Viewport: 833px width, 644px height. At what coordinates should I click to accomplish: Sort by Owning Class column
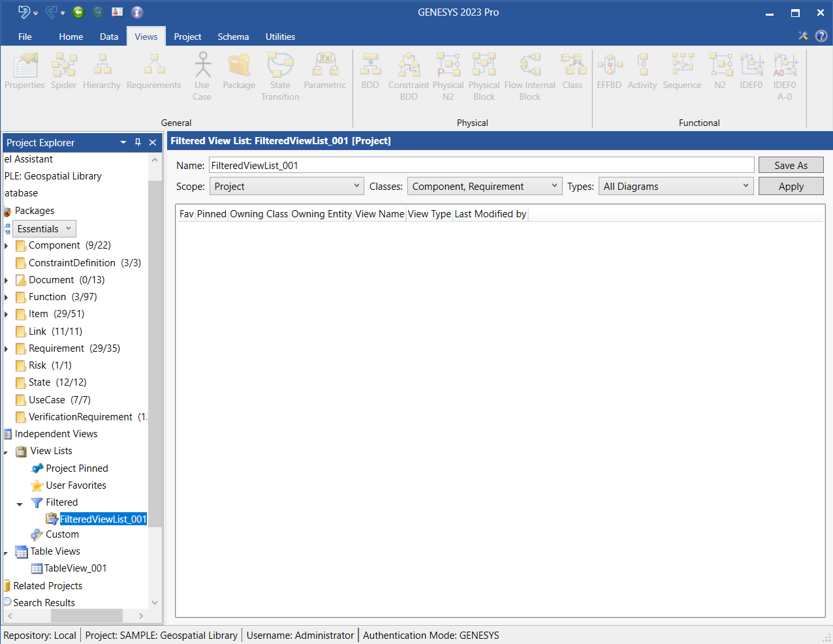(259, 214)
